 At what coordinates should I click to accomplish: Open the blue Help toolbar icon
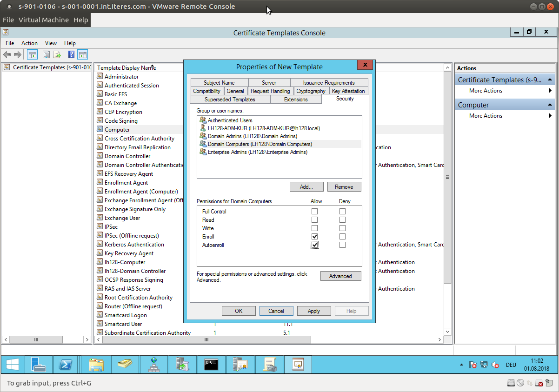coord(71,54)
